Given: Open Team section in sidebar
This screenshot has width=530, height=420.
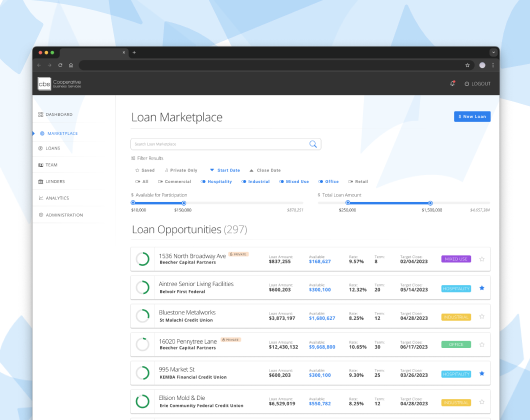Looking at the screenshot, I should coord(48,165).
